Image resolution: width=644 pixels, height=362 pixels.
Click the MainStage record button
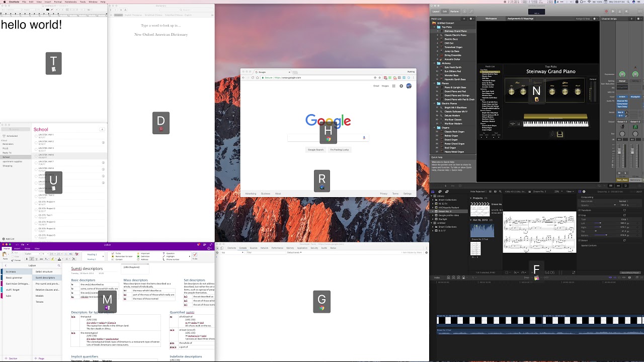606,11
